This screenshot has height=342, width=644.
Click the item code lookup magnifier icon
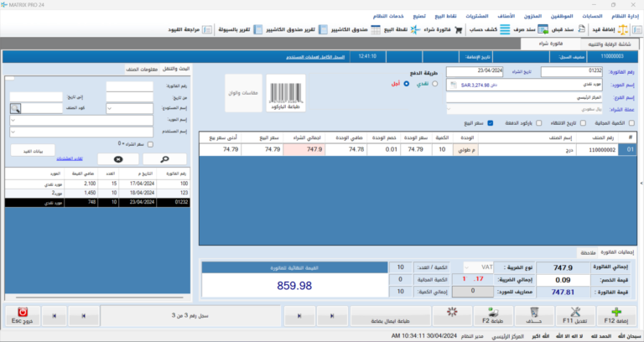[16, 108]
